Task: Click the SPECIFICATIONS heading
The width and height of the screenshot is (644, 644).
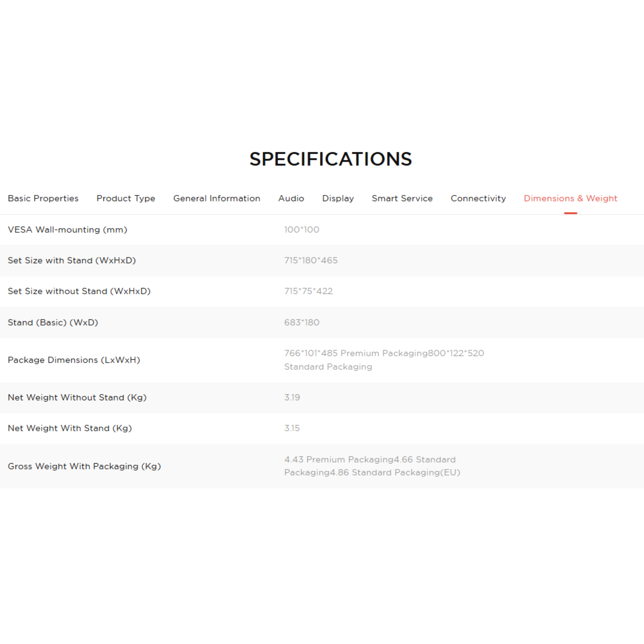Action: tap(330, 159)
